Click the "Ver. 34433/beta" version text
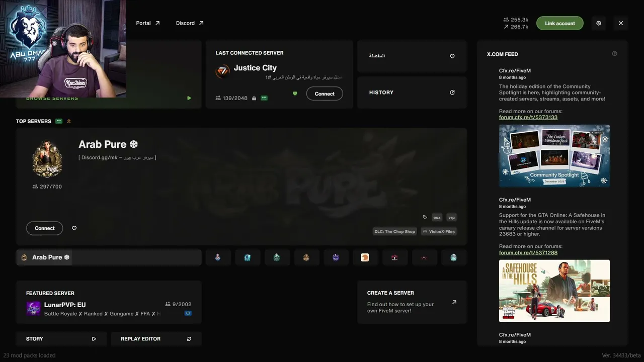644x362 pixels. pos(621,355)
